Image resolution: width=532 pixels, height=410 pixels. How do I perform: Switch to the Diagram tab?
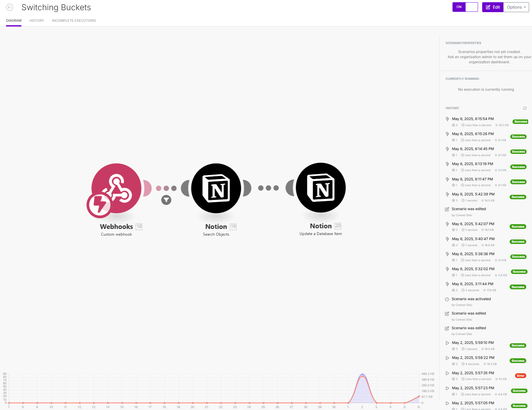(14, 20)
